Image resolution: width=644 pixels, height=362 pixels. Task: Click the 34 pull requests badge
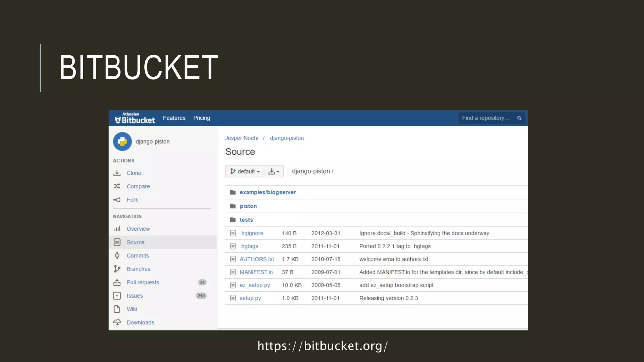202,282
